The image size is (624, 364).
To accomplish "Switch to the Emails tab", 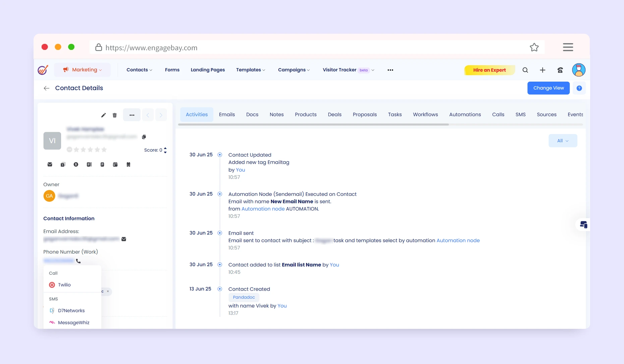I will [227, 115].
